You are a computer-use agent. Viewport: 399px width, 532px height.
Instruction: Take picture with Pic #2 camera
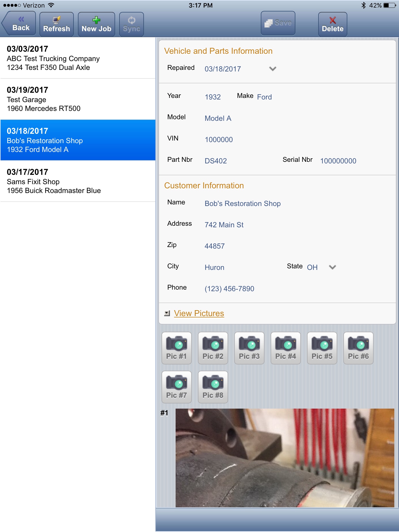pyautogui.click(x=213, y=348)
